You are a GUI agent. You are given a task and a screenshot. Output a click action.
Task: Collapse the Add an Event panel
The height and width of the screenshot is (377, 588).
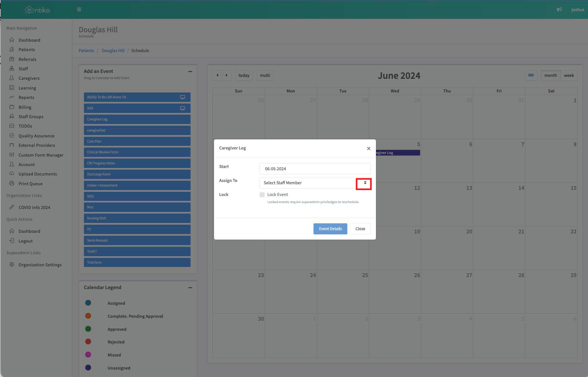point(190,71)
